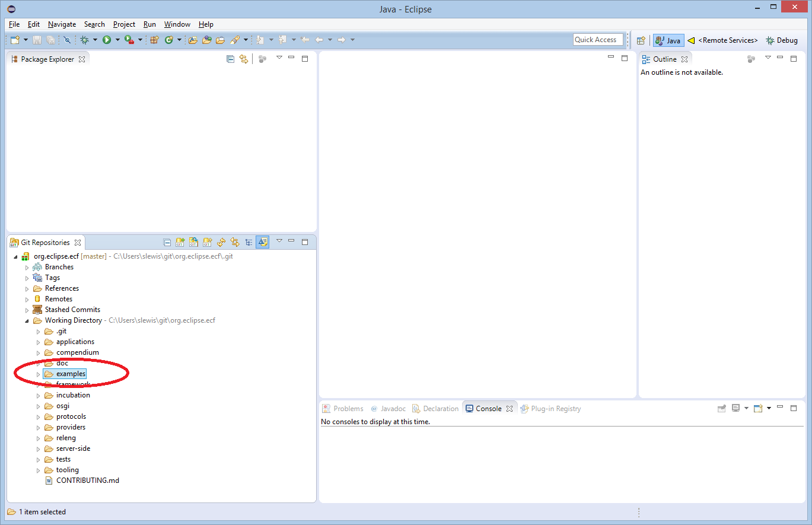Click the green Run button
The height and width of the screenshot is (525, 812).
pyautogui.click(x=107, y=40)
